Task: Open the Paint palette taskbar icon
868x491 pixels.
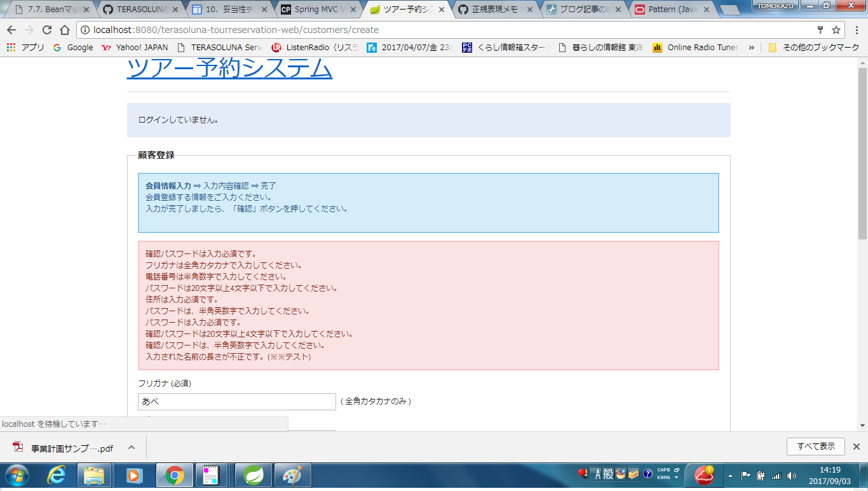Action: 293,475
